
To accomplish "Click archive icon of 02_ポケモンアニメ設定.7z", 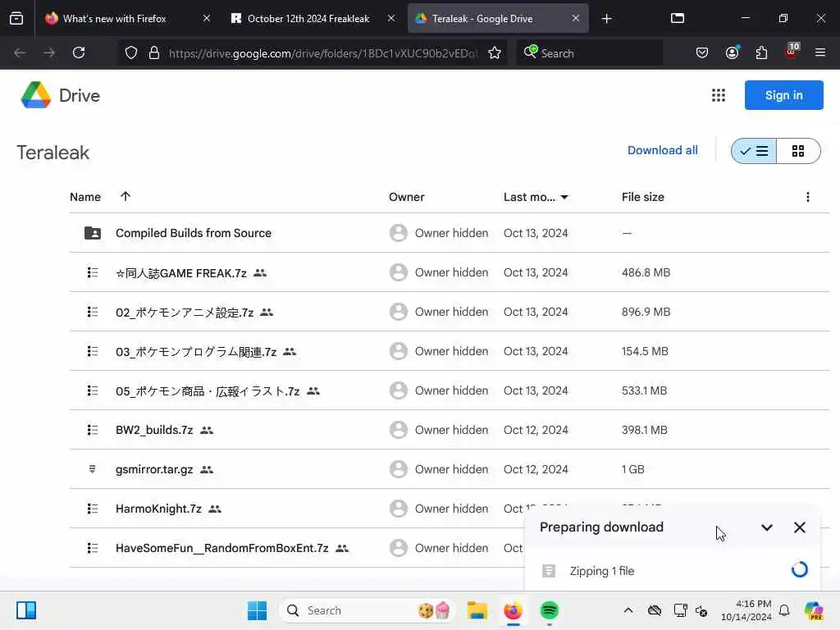I will tap(93, 312).
